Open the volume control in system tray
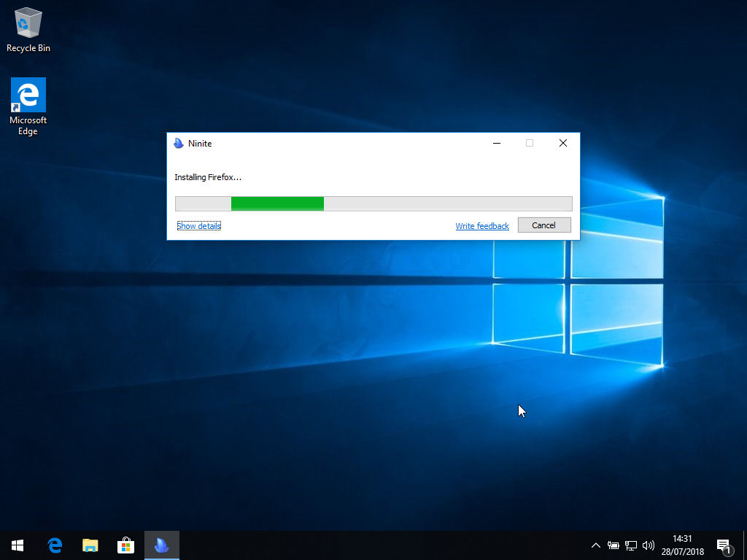Screen dimensions: 747x560 (x=649, y=545)
